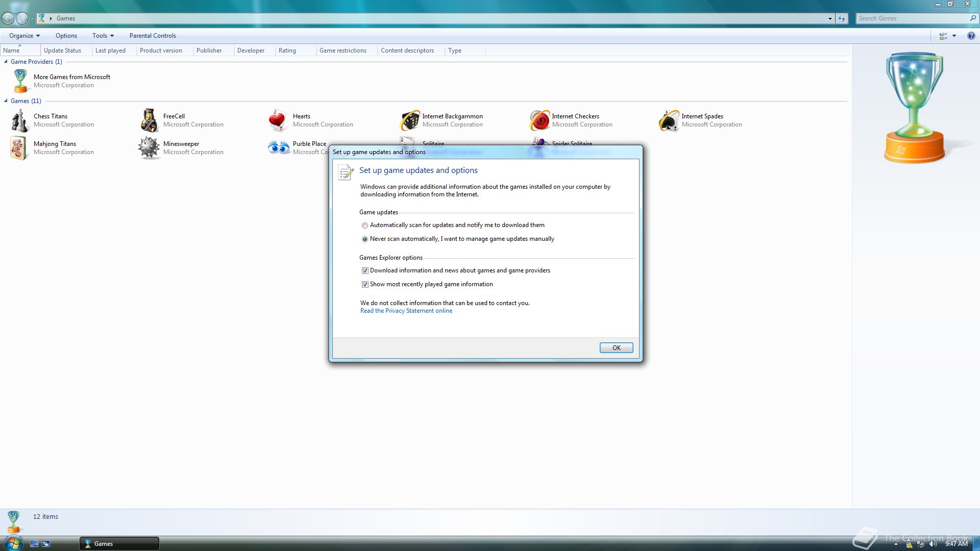This screenshot has width=980, height=551.
Task: Open the Organize dropdown menu
Action: 24,36
